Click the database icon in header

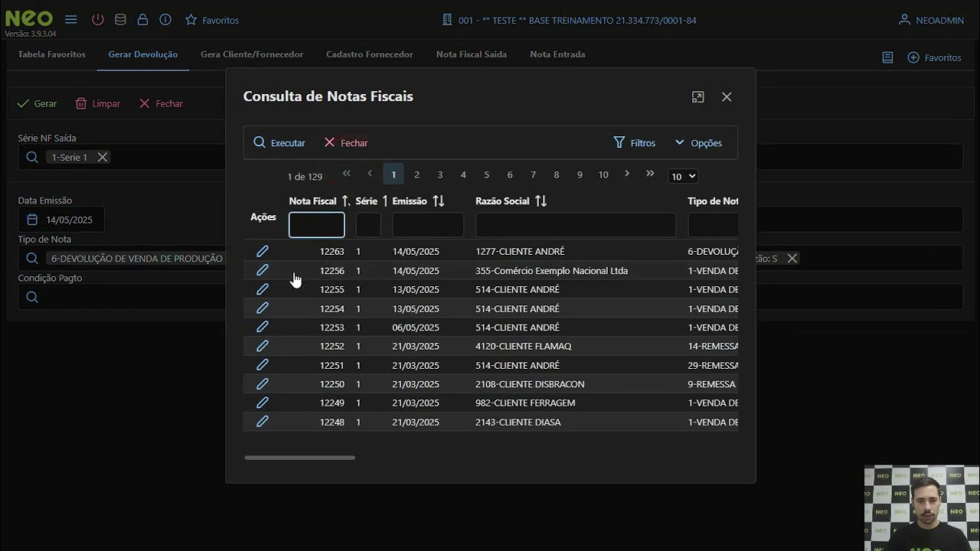click(120, 20)
